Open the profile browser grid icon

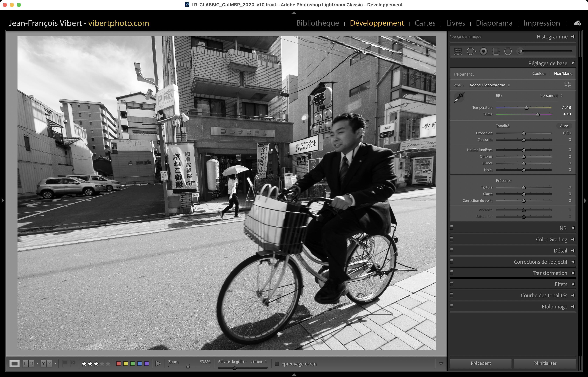(x=568, y=85)
